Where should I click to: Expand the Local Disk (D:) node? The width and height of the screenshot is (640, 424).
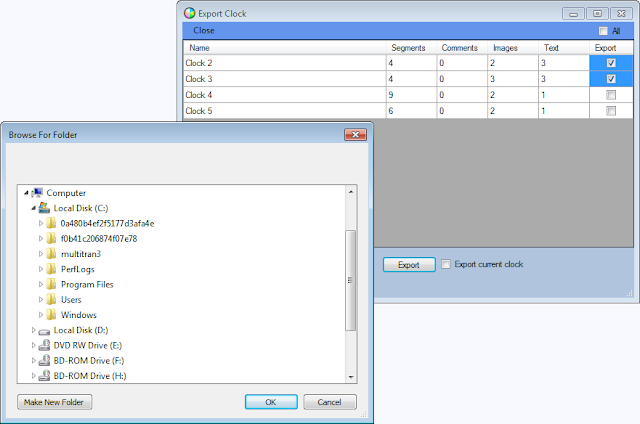(33, 330)
